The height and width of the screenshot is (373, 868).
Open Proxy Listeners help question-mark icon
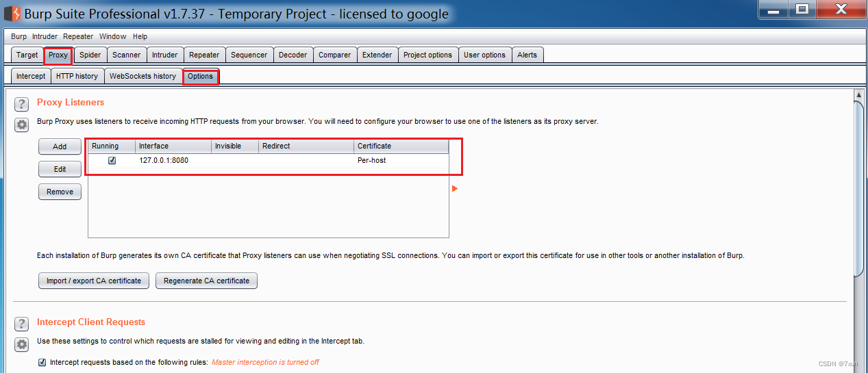[x=22, y=105]
